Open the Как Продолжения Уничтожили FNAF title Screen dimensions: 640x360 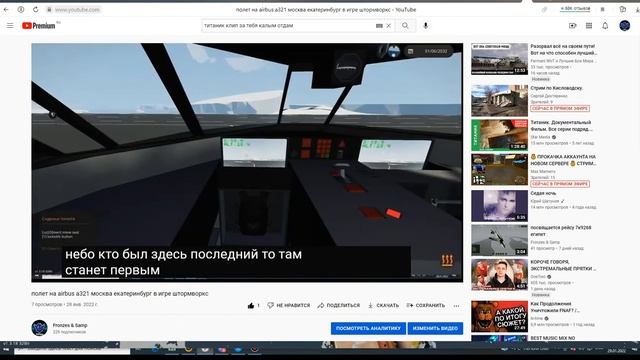coord(555,307)
